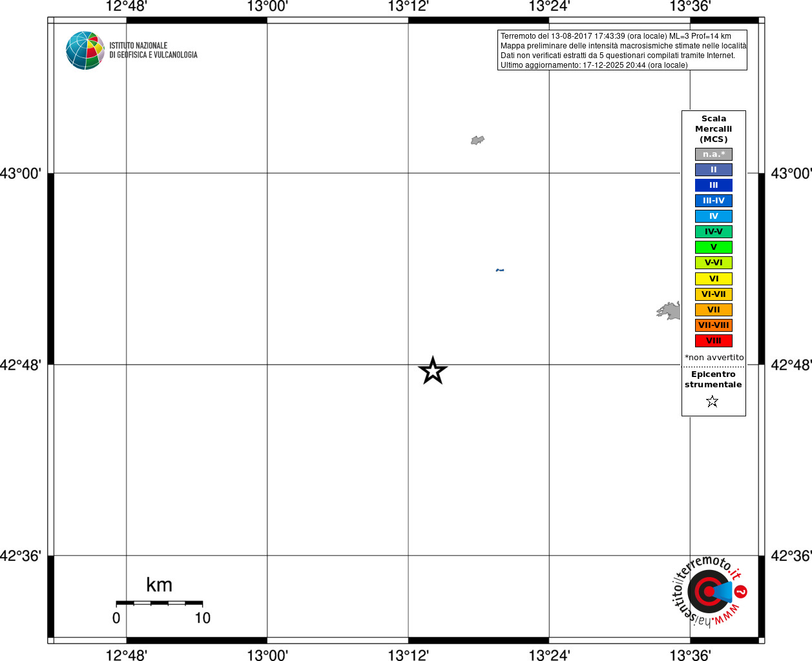
Task: Click top axis label 13°36'
Action: [x=690, y=6]
